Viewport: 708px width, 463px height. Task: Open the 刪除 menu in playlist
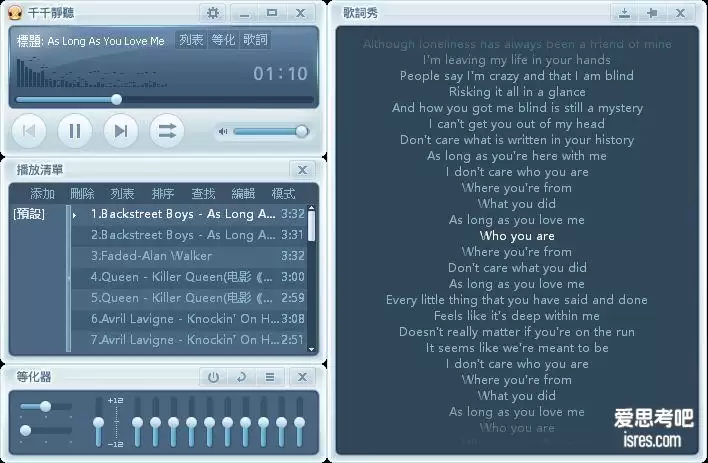[82, 194]
